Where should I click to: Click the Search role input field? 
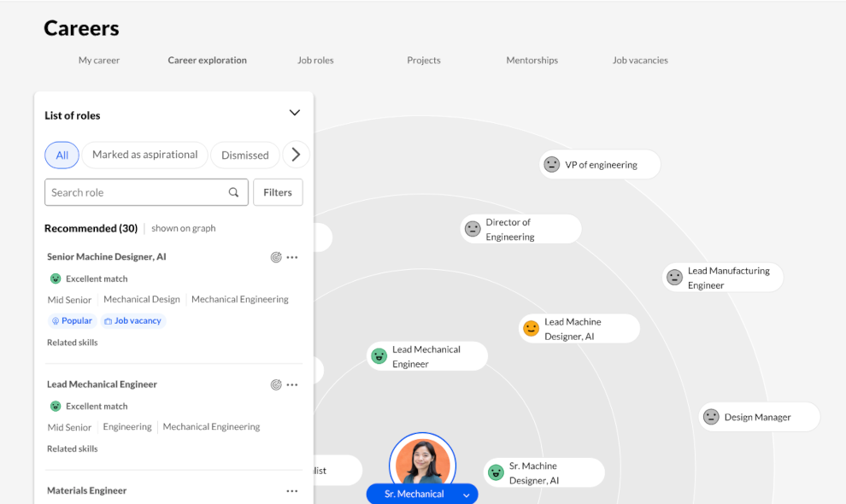click(x=137, y=192)
